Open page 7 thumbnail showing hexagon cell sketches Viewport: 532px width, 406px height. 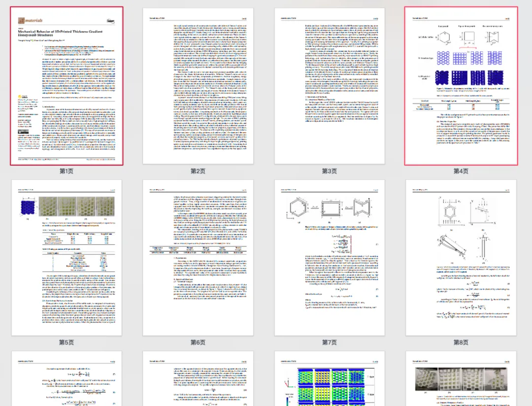point(330,258)
